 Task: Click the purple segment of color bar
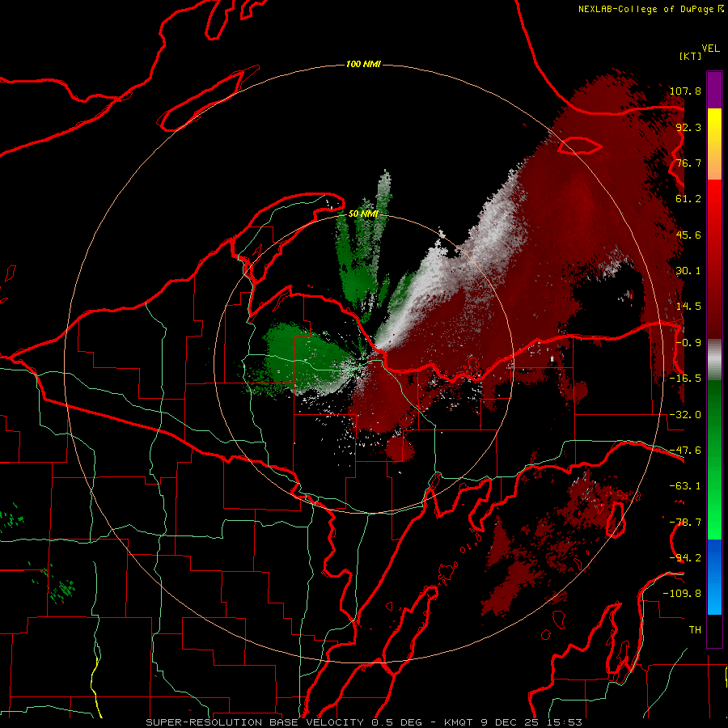point(714,90)
